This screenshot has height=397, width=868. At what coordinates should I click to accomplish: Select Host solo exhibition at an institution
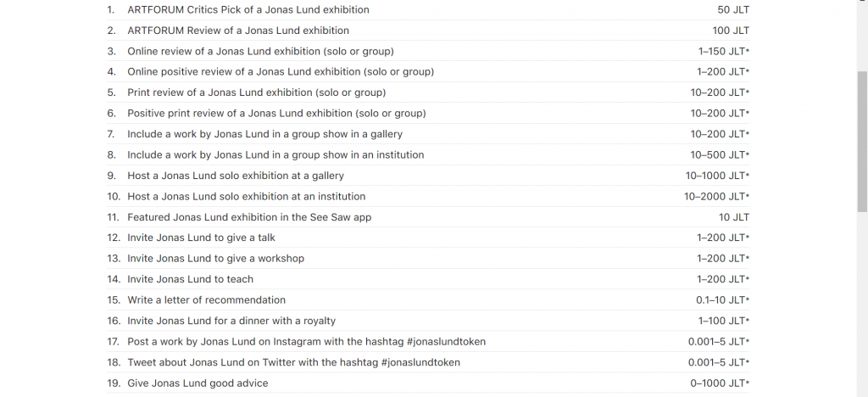(x=428, y=197)
